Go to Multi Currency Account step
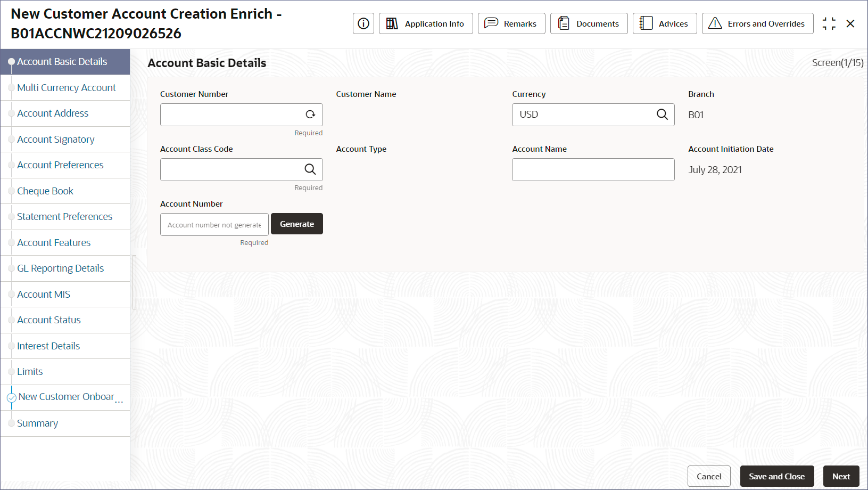The width and height of the screenshot is (868, 490). [66, 88]
